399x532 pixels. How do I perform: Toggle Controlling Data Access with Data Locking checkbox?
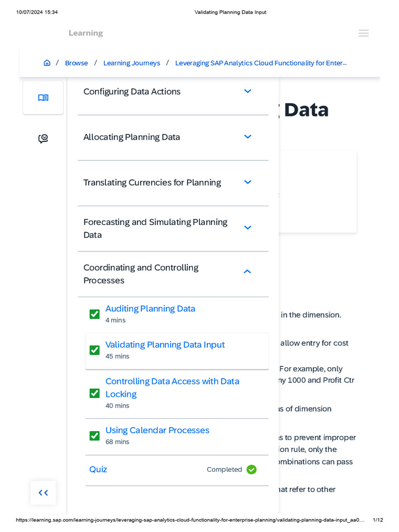(95, 393)
